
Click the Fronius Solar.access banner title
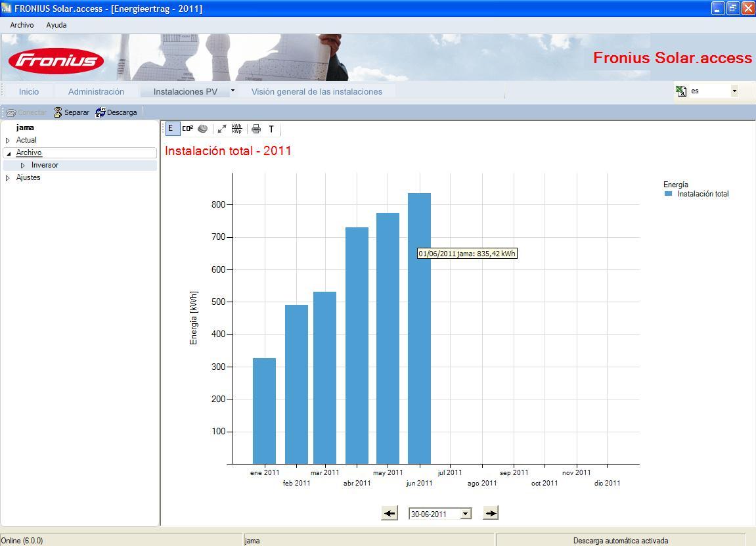pos(672,58)
